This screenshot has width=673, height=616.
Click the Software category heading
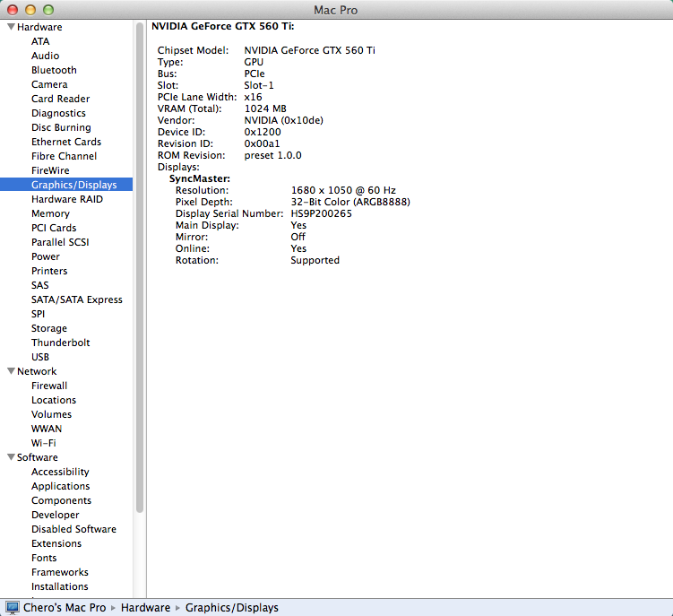38,457
